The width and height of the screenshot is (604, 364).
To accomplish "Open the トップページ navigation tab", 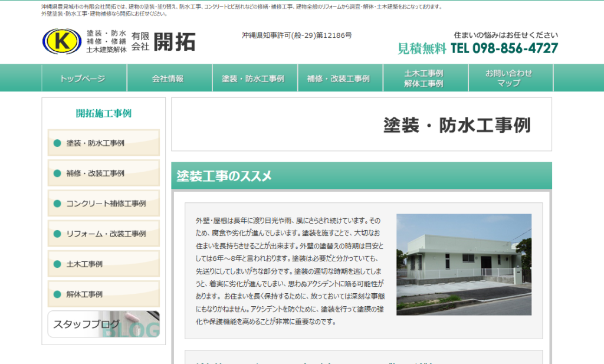I will click(x=83, y=78).
